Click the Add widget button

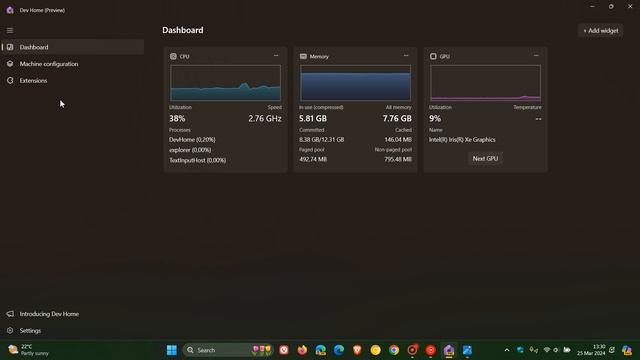coord(600,31)
